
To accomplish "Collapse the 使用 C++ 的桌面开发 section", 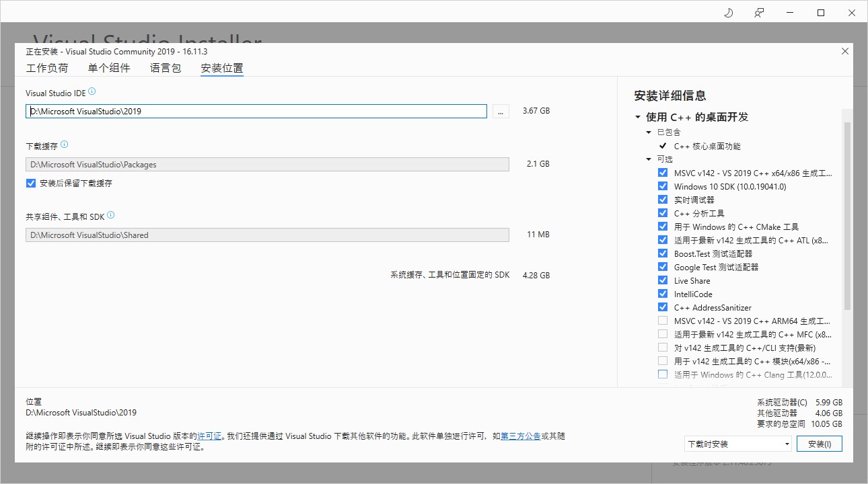I will (x=638, y=117).
